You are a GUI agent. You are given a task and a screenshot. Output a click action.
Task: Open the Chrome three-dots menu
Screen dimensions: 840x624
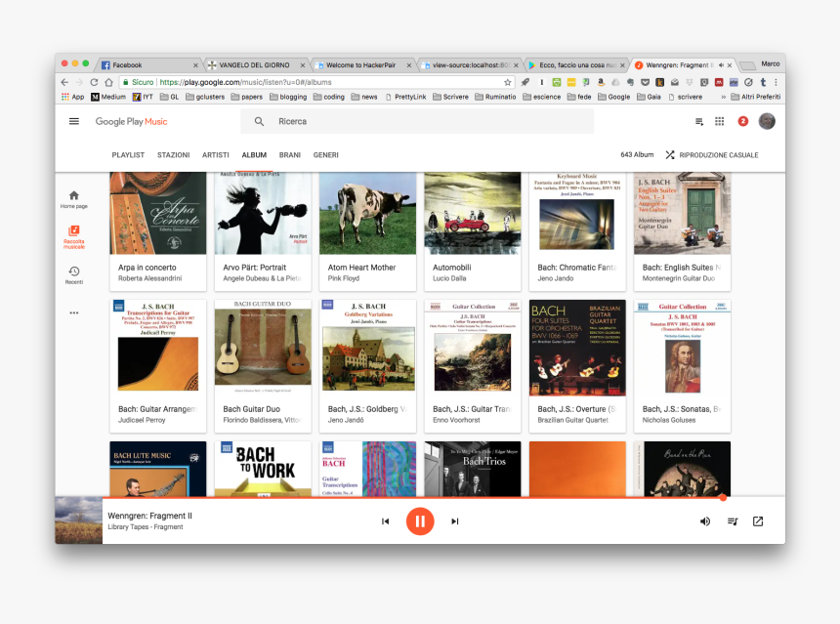[776, 82]
